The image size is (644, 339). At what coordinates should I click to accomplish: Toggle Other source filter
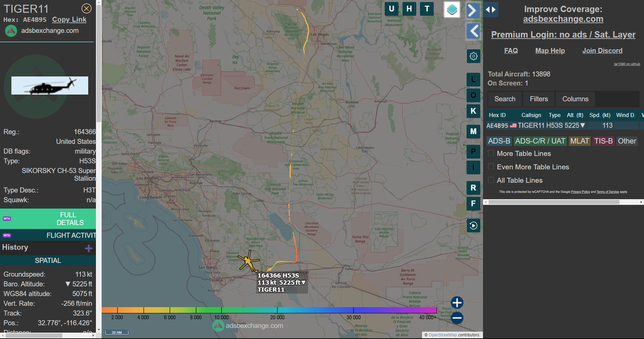click(x=627, y=141)
